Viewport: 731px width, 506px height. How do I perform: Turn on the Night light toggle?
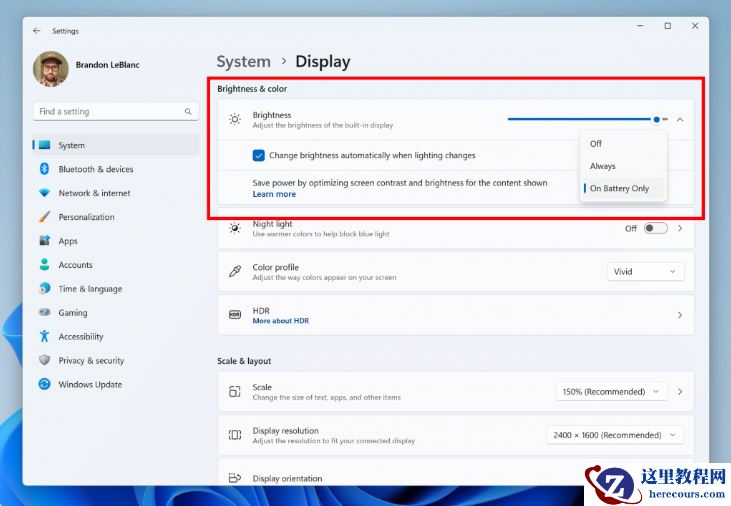click(655, 228)
